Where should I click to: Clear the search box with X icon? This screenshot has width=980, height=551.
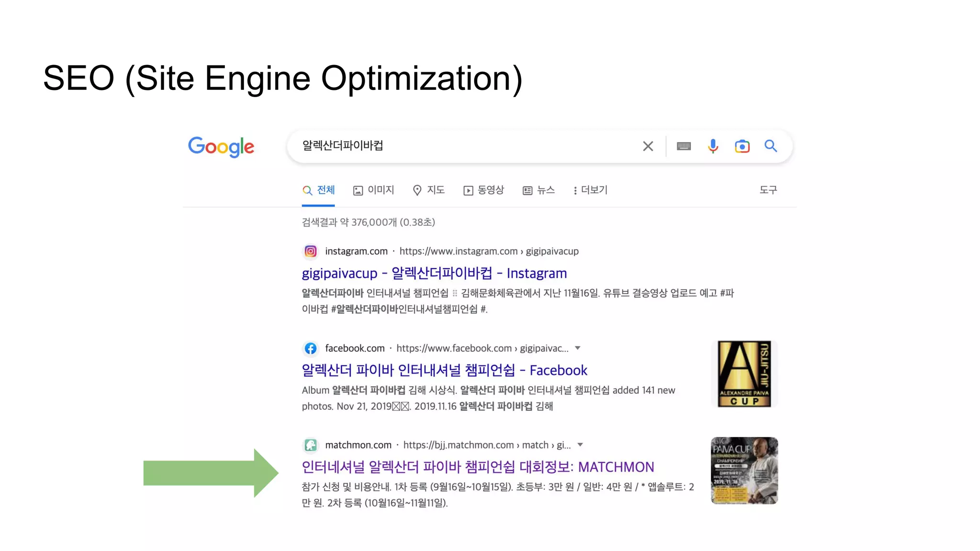click(x=648, y=146)
